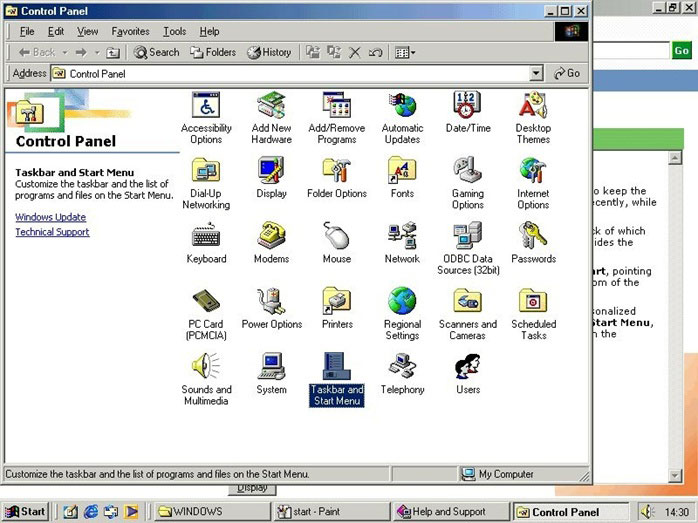This screenshot has width=698, height=523.
Task: Select the Telephony icon
Action: click(402, 366)
